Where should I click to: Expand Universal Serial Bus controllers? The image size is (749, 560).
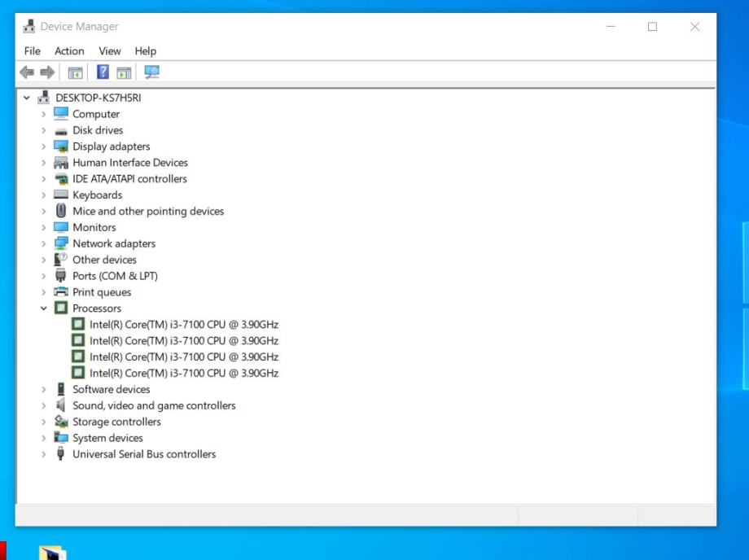[x=43, y=454]
